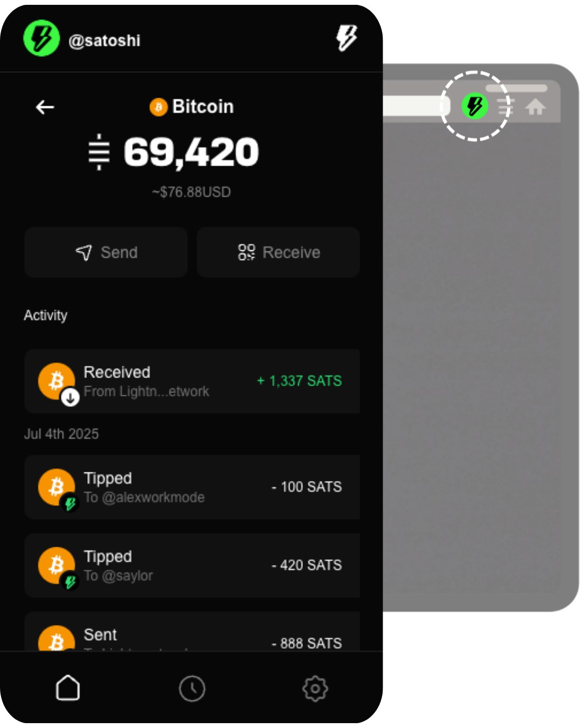
Task: Click the green extension icon in browser toolbar
Action: [x=475, y=106]
